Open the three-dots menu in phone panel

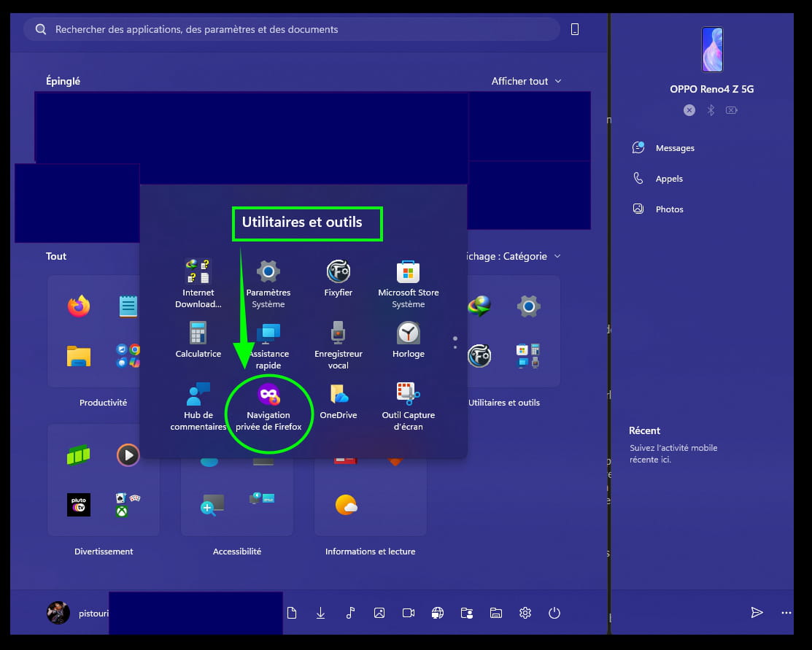tap(786, 613)
